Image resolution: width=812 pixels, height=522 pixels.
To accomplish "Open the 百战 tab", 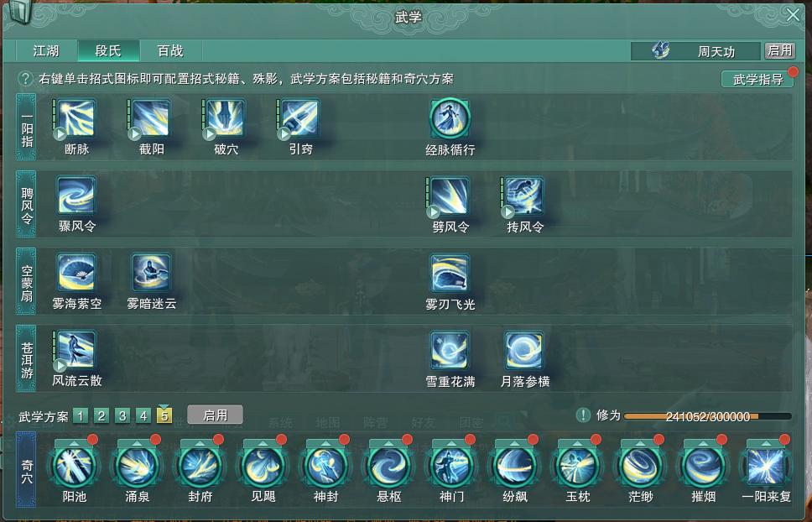I will (170, 50).
